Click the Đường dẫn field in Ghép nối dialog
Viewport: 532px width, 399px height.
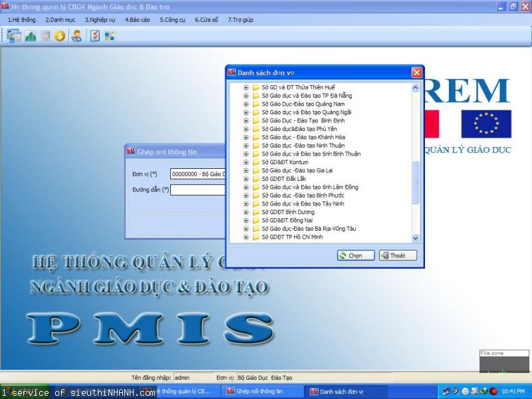click(x=198, y=190)
